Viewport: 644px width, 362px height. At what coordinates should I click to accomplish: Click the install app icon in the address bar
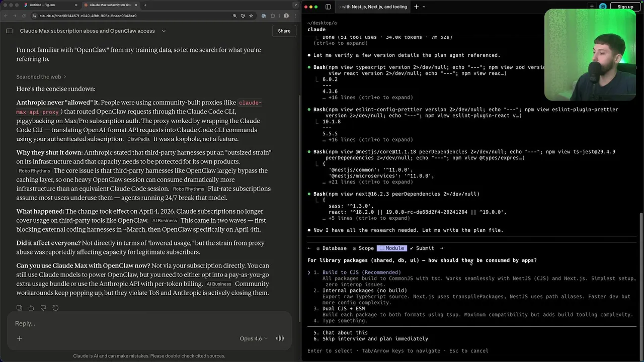(x=243, y=16)
